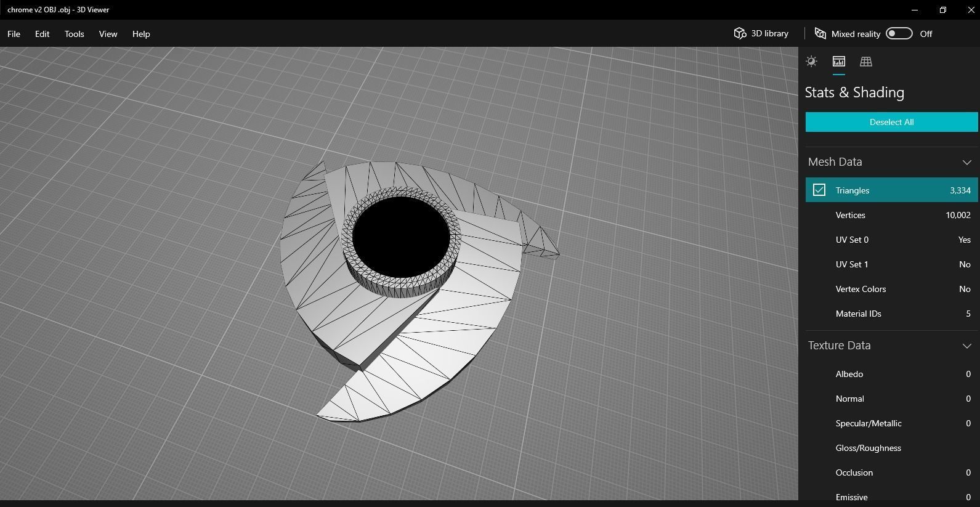Screen dimensions: 980x507
Task: Click the Deselect All button
Action: coord(891,122)
